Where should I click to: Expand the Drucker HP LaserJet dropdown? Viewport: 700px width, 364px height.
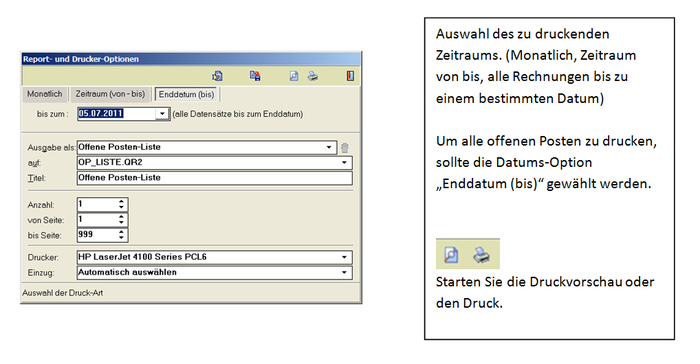[x=344, y=257]
